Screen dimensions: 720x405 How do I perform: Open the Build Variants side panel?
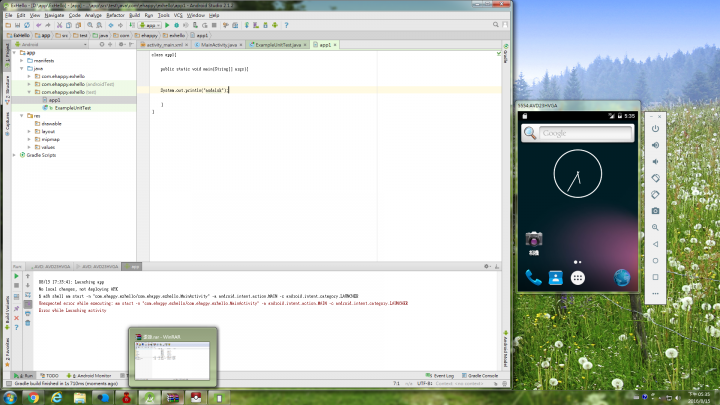7,313
